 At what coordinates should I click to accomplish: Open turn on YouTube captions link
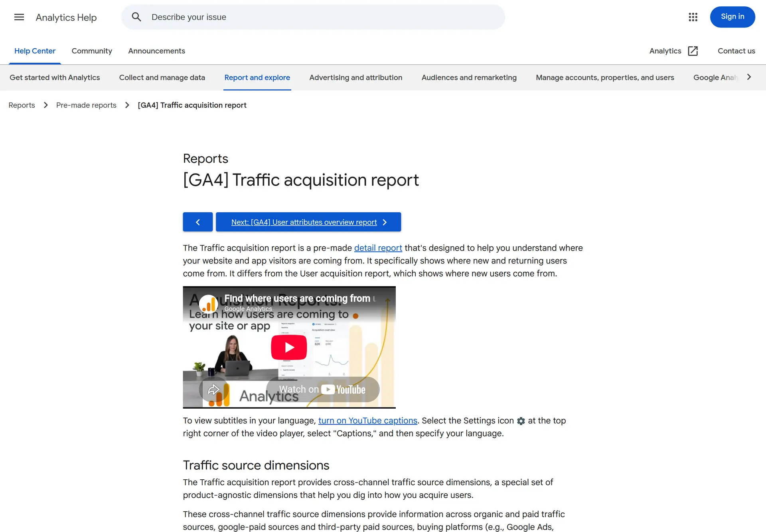click(368, 421)
